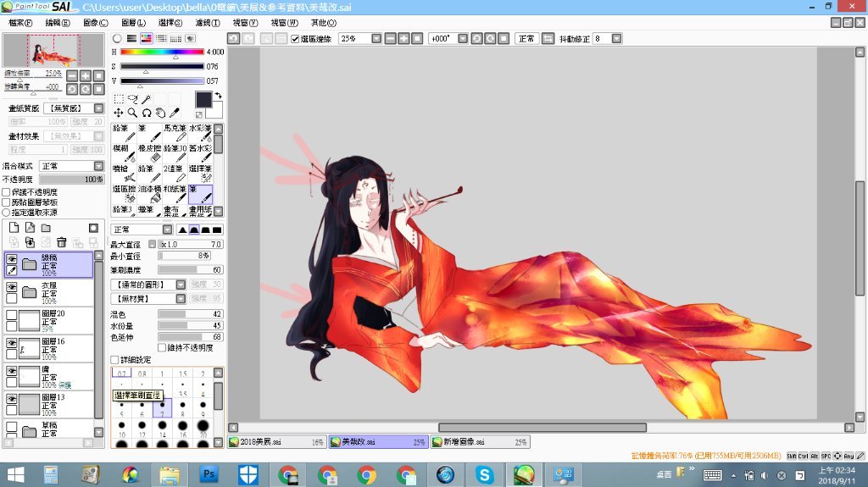The image size is (868, 487).
Task: Select the magic wand tool
Action: tap(146, 99)
